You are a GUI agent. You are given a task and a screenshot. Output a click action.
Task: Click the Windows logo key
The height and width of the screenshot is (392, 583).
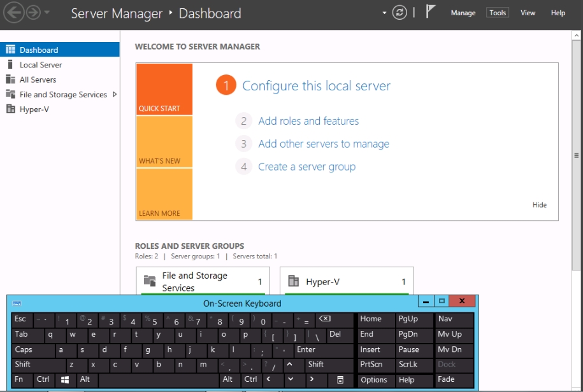point(65,380)
